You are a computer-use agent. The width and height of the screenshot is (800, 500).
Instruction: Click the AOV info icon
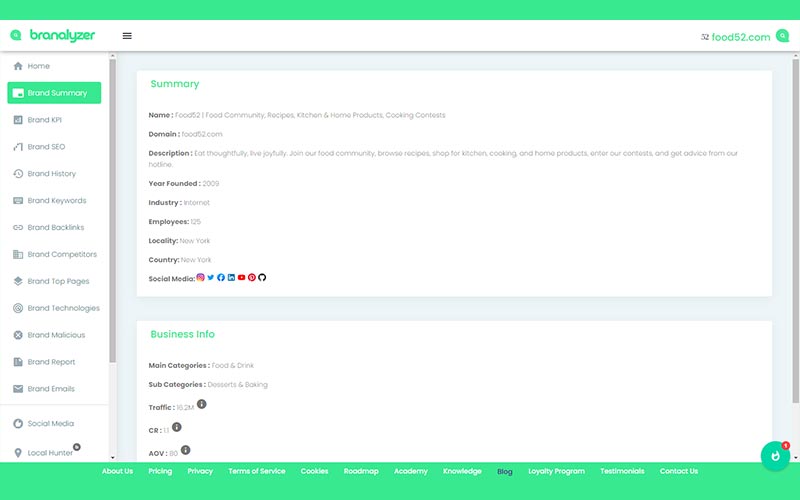[x=186, y=450]
